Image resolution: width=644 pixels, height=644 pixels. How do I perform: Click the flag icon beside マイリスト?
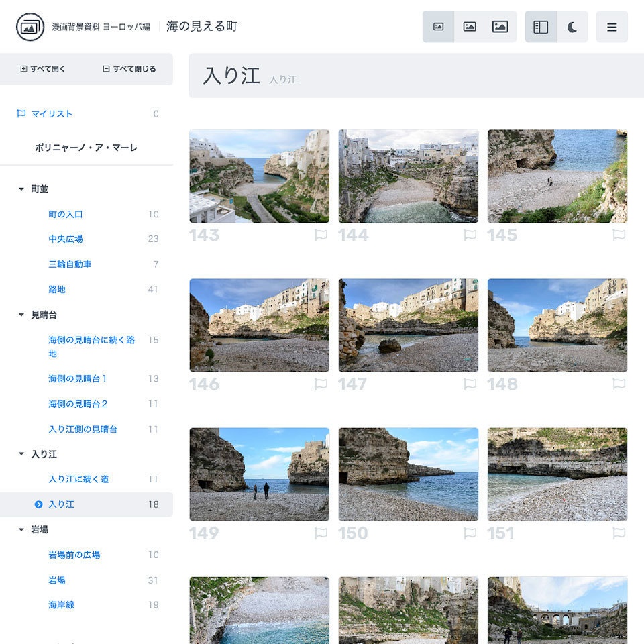[x=20, y=114]
